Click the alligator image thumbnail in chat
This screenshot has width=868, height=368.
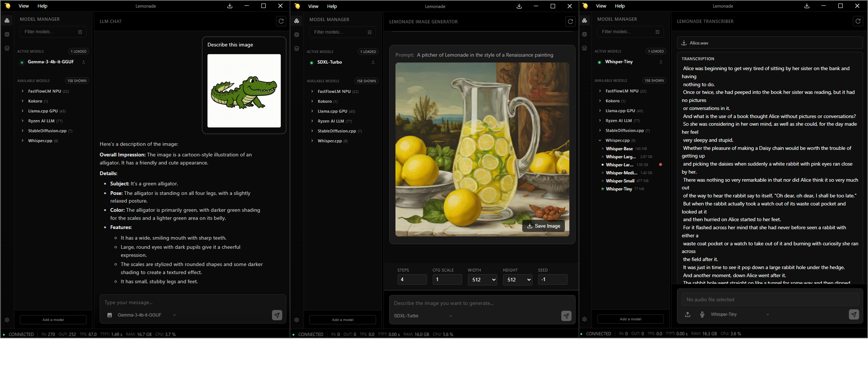[x=244, y=91]
